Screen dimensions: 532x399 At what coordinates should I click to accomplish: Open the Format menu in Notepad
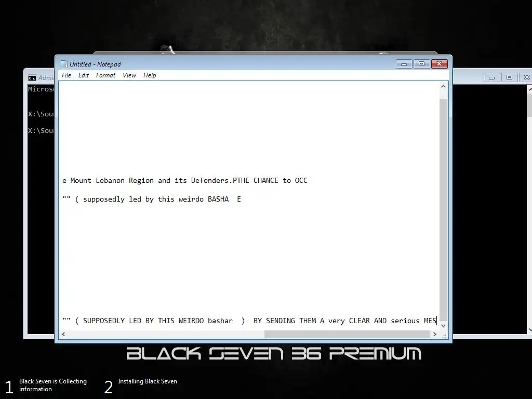(105, 75)
